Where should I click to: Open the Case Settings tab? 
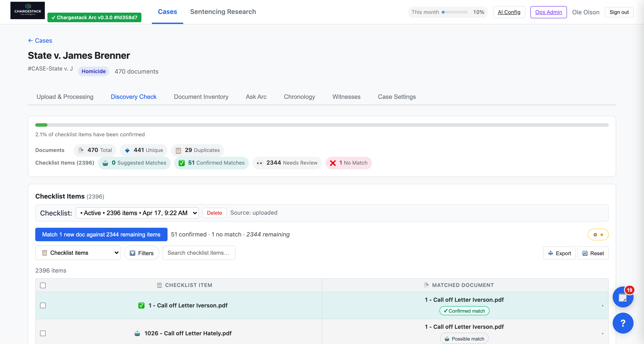coord(397,97)
